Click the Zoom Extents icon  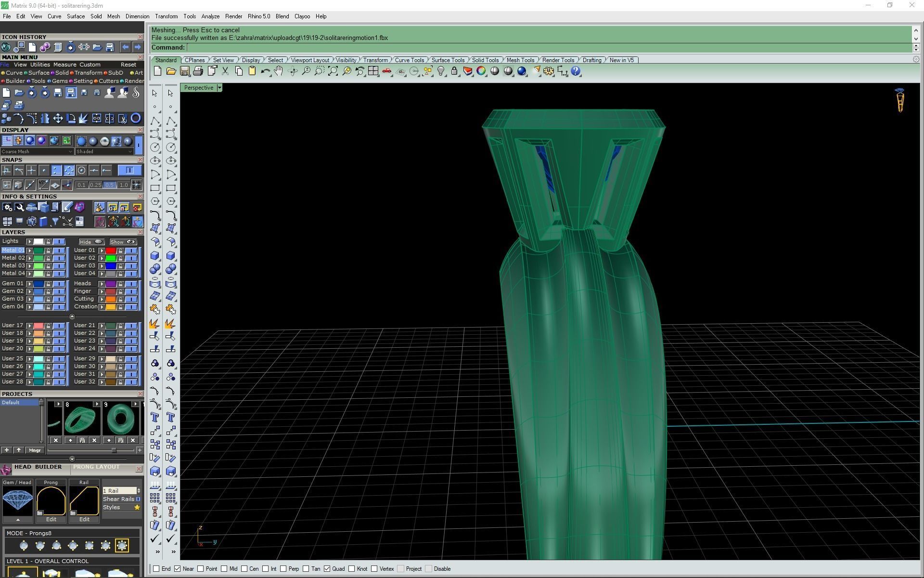point(333,71)
